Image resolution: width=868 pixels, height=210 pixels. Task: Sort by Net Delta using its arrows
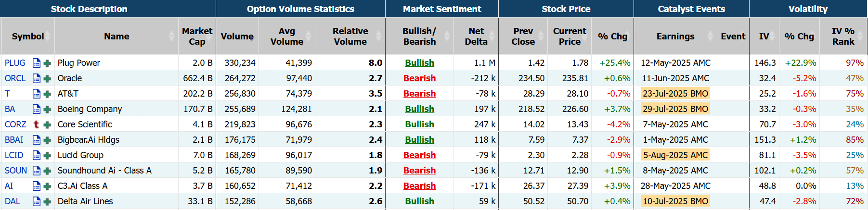pyautogui.click(x=492, y=36)
